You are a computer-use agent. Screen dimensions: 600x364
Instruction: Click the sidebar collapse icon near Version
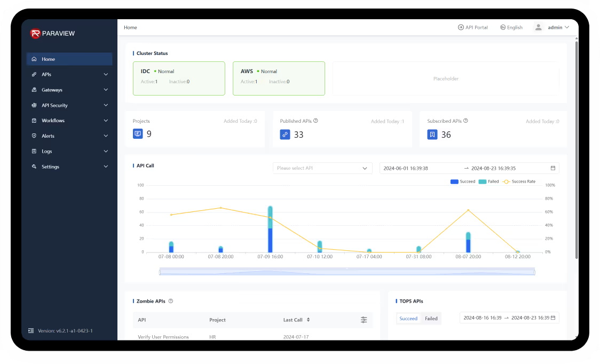(31, 331)
